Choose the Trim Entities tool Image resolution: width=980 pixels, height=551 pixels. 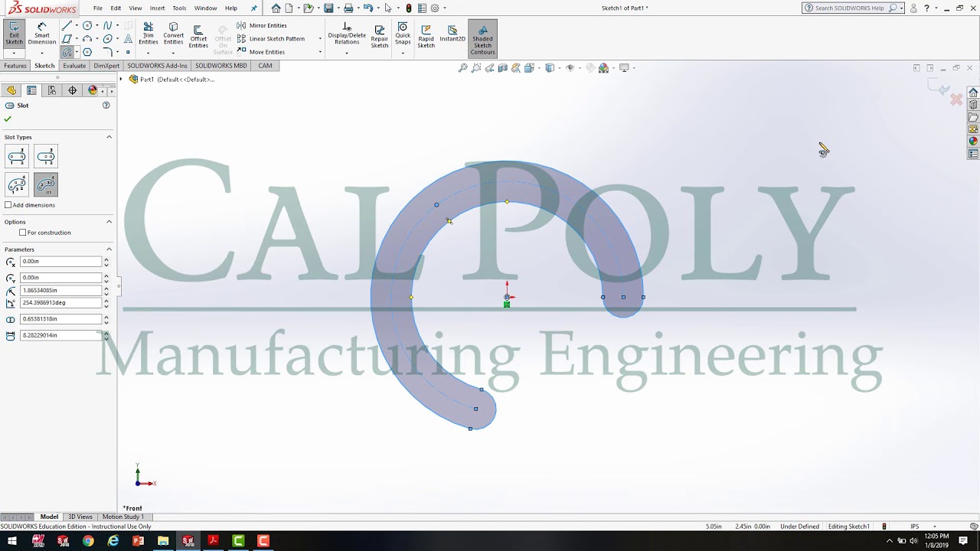[148, 33]
